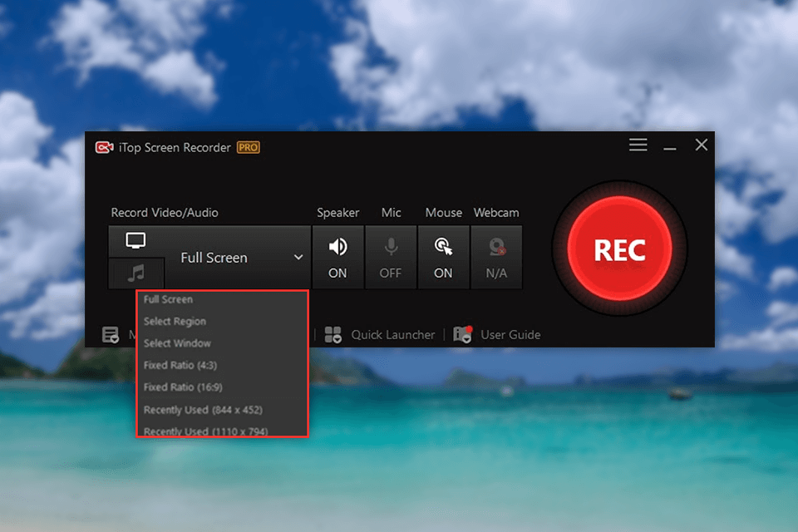Click the Mouse click recording icon

click(443, 244)
